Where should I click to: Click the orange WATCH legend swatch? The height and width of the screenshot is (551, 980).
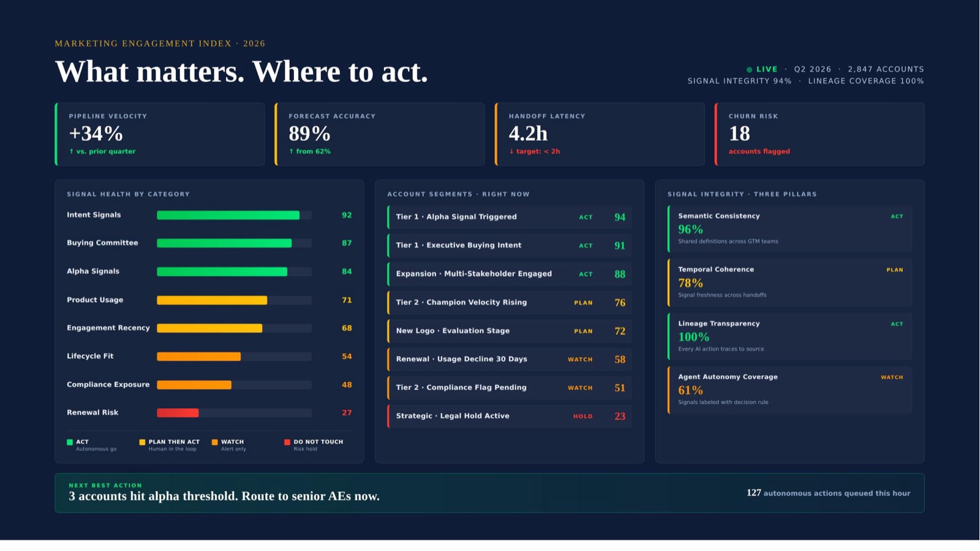(x=214, y=442)
